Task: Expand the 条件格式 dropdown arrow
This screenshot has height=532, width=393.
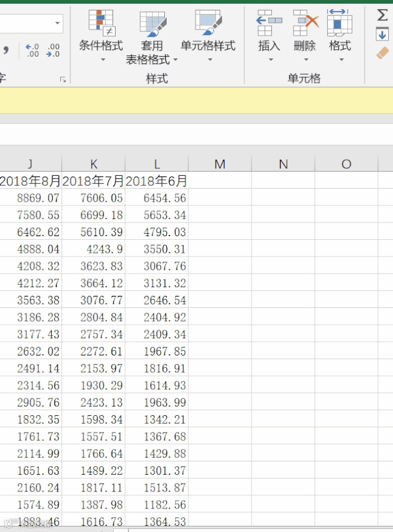Action: (103, 60)
